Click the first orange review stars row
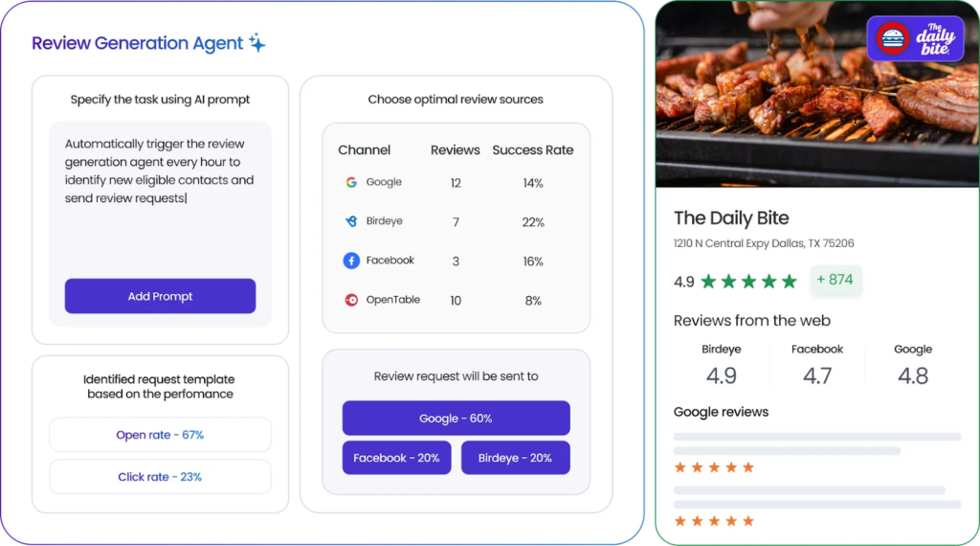This screenshot has width=980, height=546. (x=714, y=467)
